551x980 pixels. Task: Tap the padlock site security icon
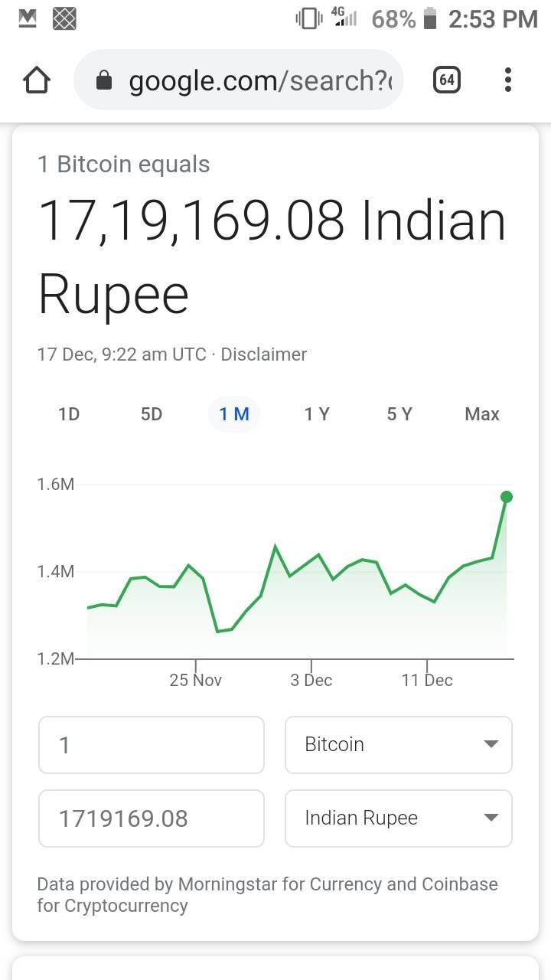[x=105, y=80]
